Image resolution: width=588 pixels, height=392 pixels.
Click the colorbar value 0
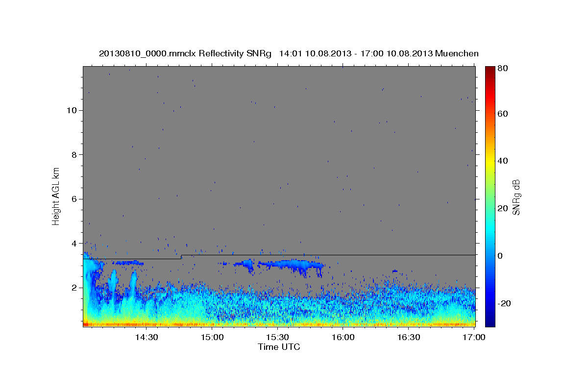(501, 256)
